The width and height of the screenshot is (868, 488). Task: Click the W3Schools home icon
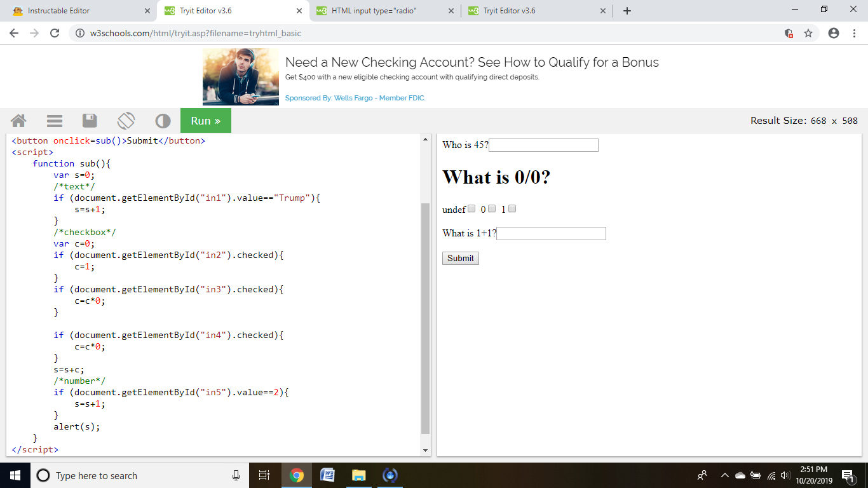pos(18,121)
